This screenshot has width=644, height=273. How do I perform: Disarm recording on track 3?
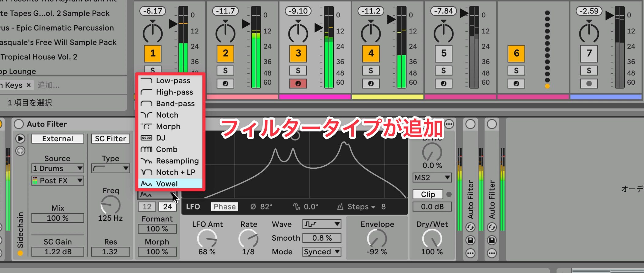298,83
